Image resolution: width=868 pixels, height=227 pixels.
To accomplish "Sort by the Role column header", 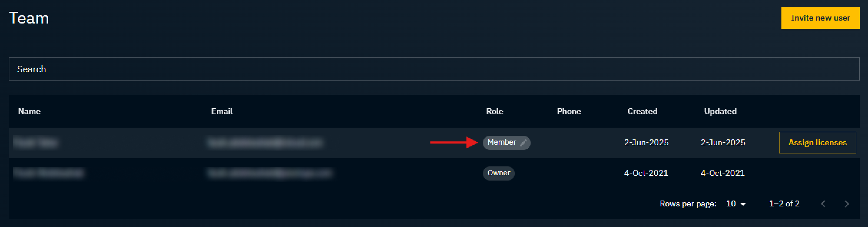I will (494, 111).
